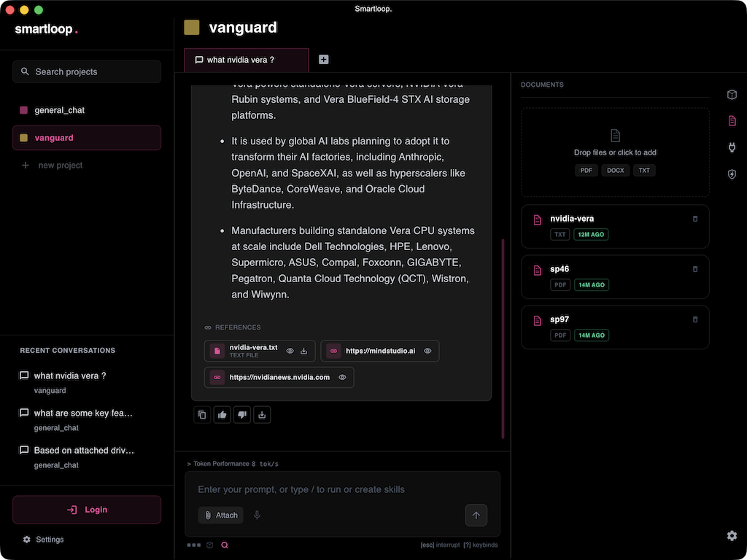Click the Login button
The width and height of the screenshot is (747, 560).
87,510
